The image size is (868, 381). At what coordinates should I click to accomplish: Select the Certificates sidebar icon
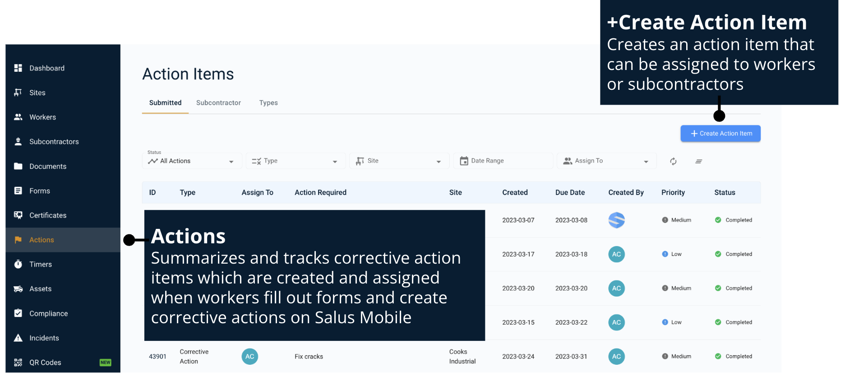point(18,215)
